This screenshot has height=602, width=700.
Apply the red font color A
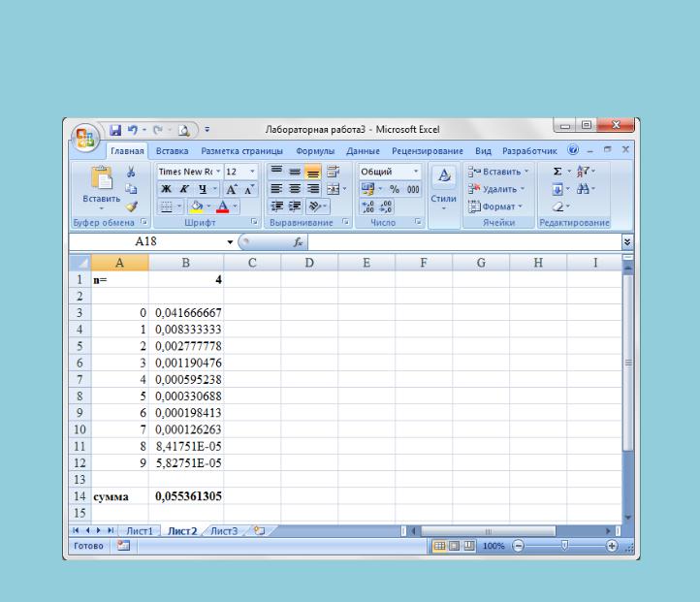tap(222, 206)
